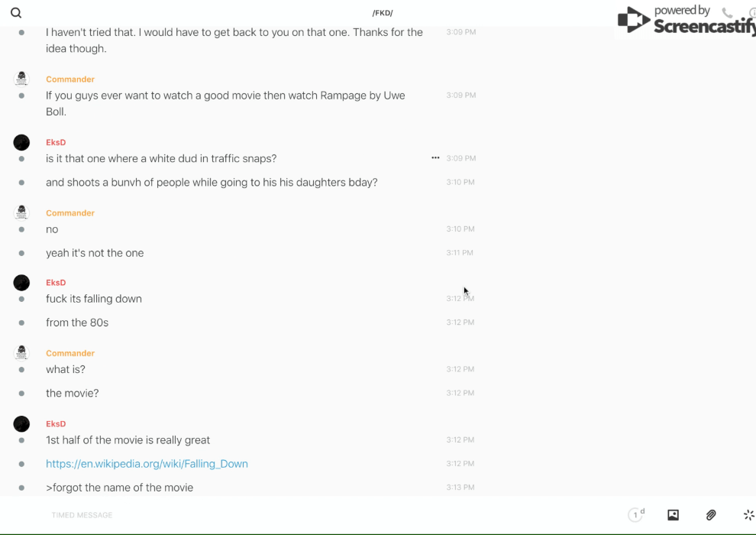Start a call with the phone icon
Viewport: 756px width, 535px height.
click(x=727, y=13)
